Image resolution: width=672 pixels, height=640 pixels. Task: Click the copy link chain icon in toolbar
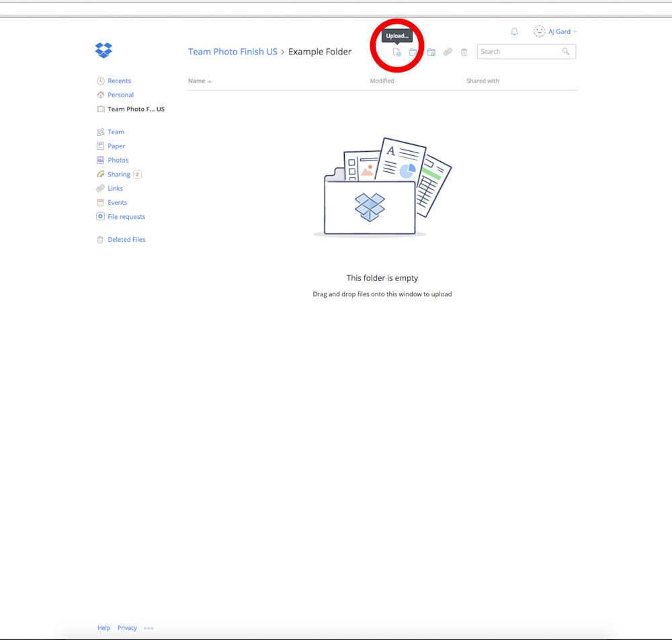(448, 52)
